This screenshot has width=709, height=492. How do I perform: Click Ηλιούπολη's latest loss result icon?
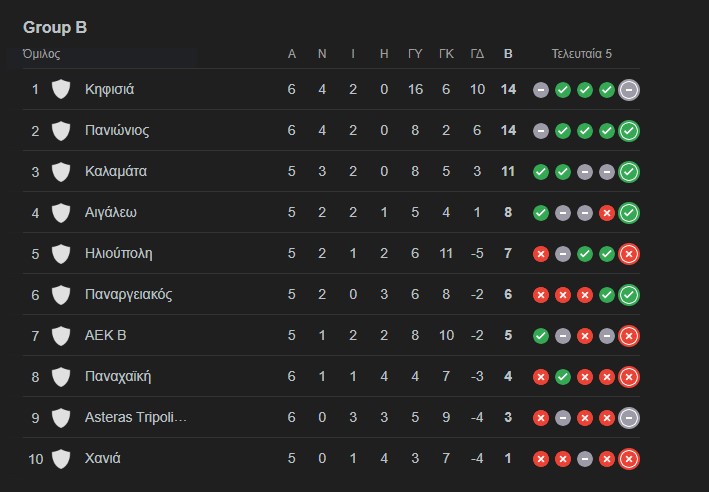(629, 254)
